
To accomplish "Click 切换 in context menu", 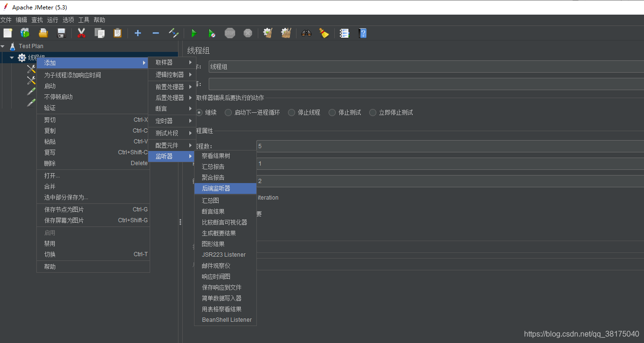I will click(x=93, y=254).
